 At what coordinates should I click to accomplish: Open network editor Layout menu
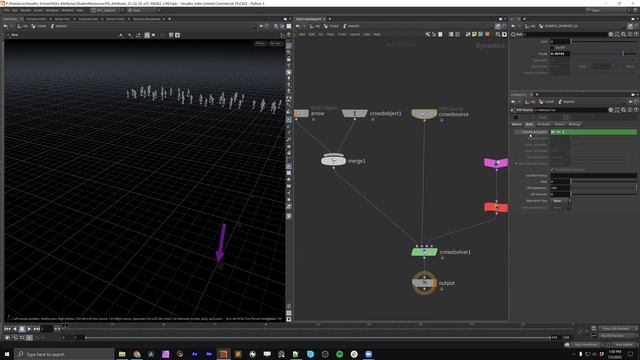(x=355, y=34)
